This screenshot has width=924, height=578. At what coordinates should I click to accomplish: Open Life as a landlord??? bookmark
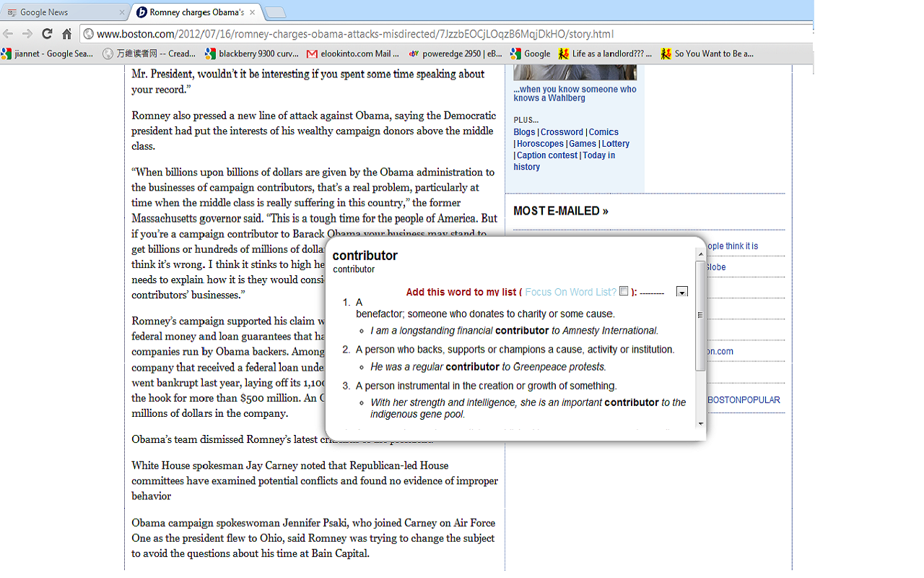pos(606,53)
